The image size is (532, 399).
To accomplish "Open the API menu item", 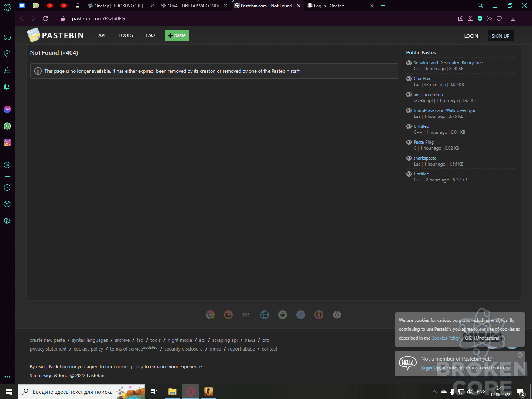I will pos(102,35).
